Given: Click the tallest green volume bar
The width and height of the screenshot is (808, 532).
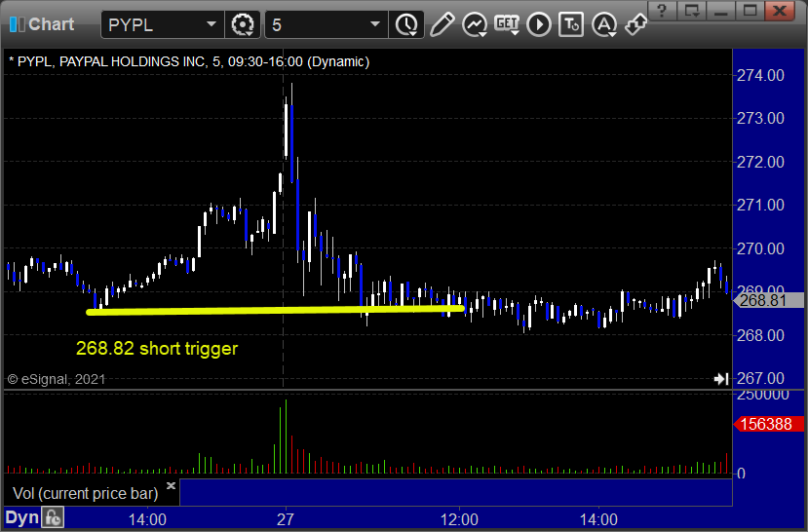Looking at the screenshot, I should pos(286,437).
